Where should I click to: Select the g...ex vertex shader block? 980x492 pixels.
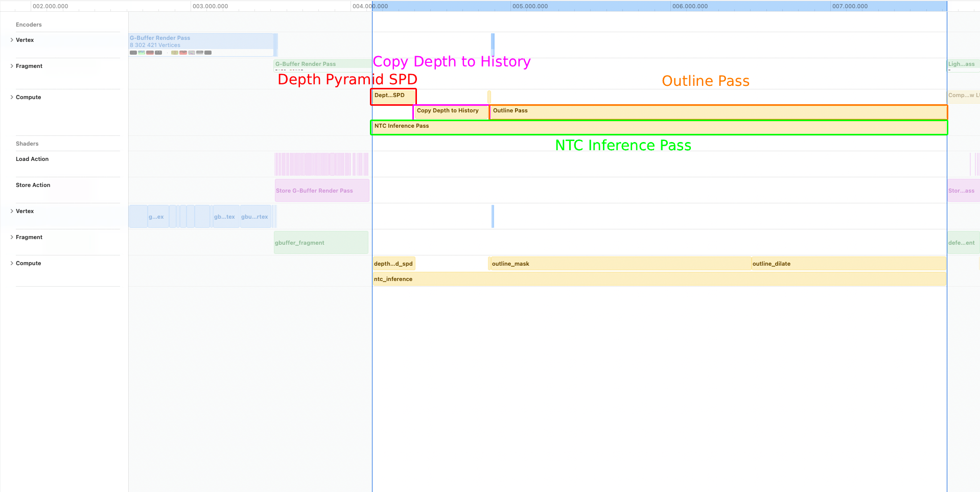(x=158, y=217)
